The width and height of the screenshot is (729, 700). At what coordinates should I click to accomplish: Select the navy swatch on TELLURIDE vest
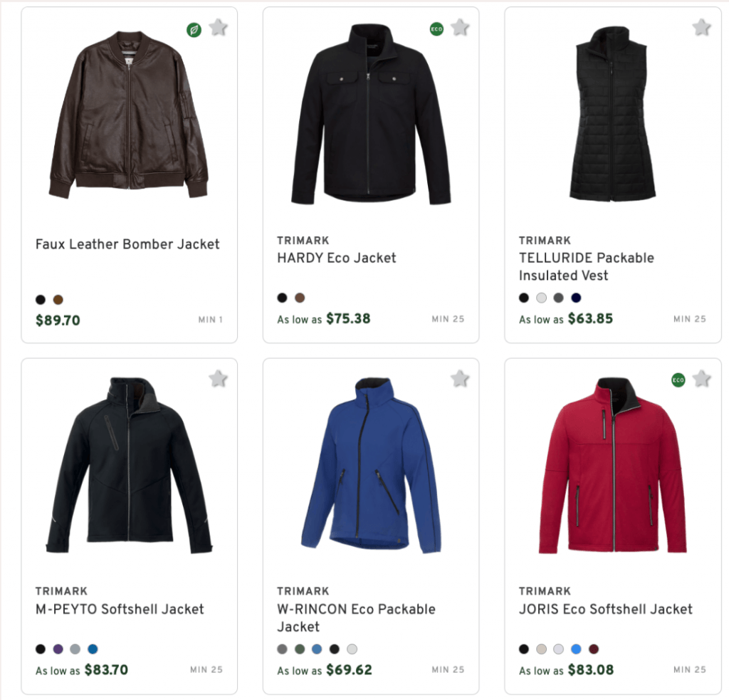(577, 298)
